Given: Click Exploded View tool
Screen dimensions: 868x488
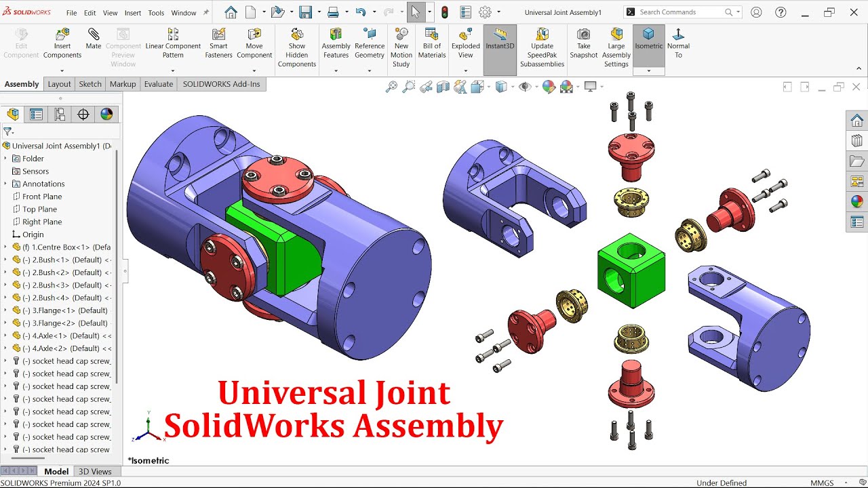Looking at the screenshot, I should pyautogui.click(x=466, y=44).
